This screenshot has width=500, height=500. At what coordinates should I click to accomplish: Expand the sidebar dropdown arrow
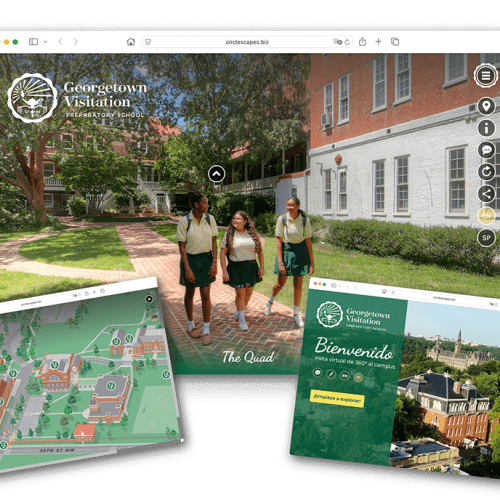coord(46,42)
